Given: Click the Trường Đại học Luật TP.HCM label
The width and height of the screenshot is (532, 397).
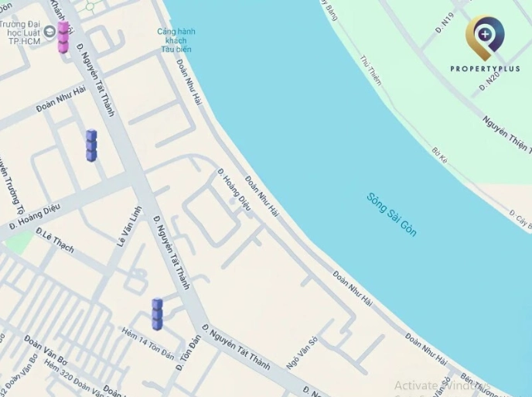Looking at the screenshot, I should pos(20,33).
